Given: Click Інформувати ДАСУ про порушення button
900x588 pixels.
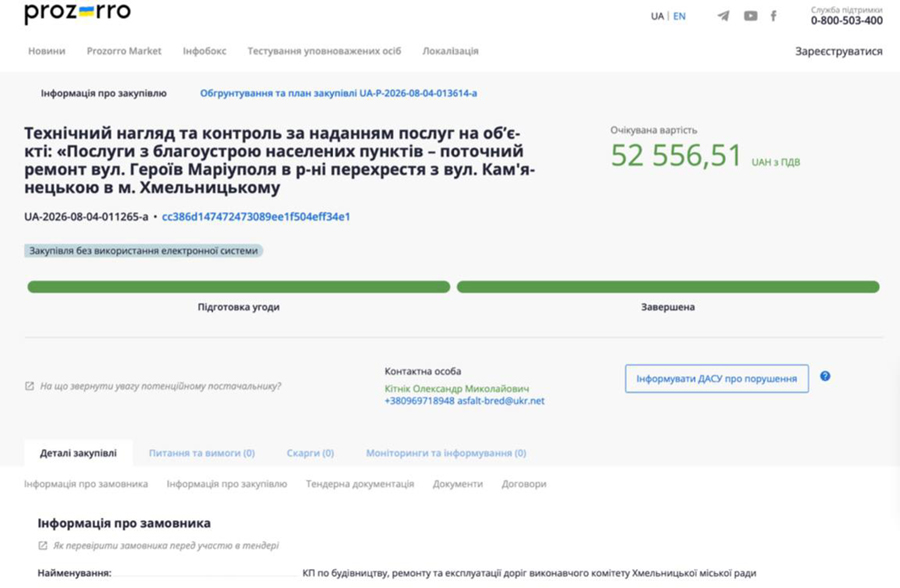Looking at the screenshot, I should pos(717,378).
